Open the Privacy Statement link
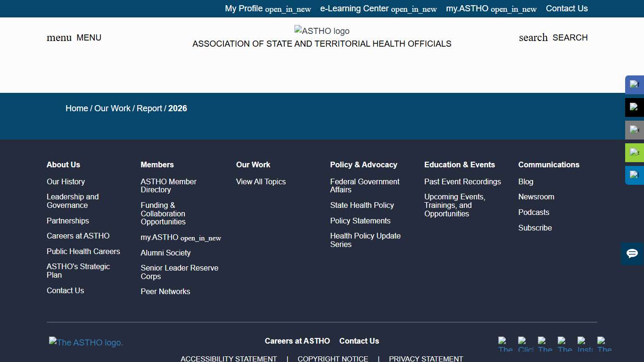This screenshot has height=362, width=644. click(x=426, y=359)
